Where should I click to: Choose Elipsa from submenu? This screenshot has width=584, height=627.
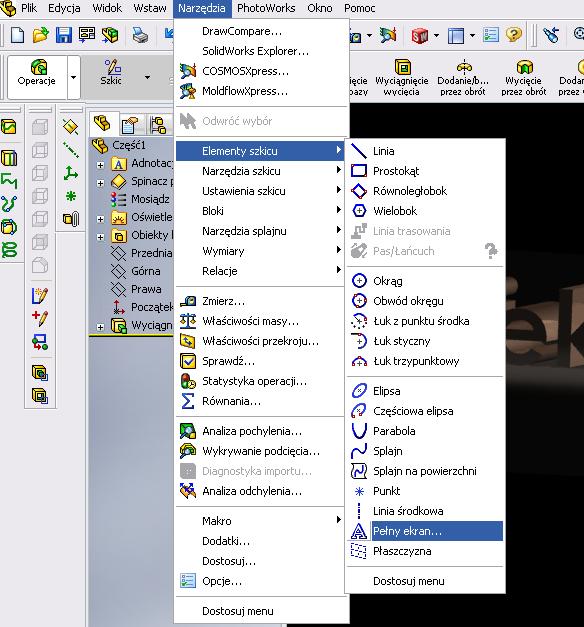point(425,391)
